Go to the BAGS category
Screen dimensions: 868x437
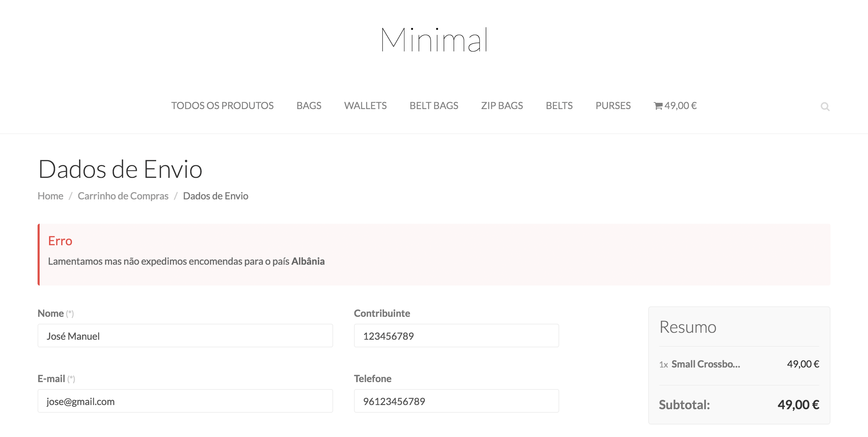[x=309, y=106]
